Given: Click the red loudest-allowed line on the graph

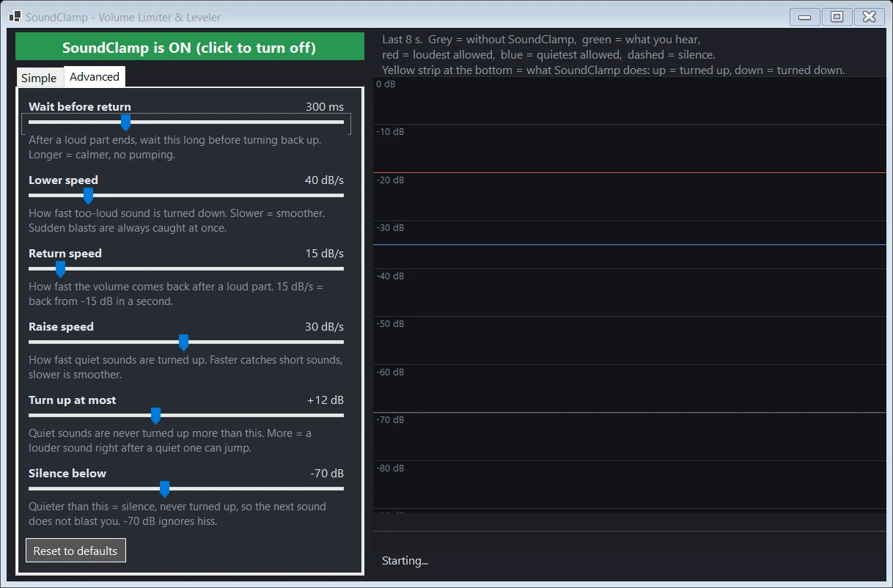Looking at the screenshot, I should point(630,173).
